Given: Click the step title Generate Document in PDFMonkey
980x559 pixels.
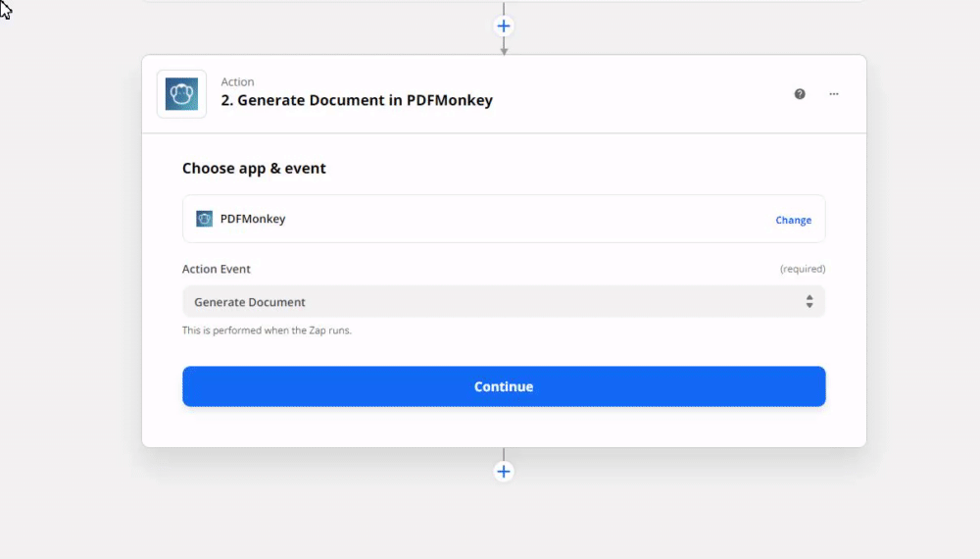Looking at the screenshot, I should click(357, 100).
